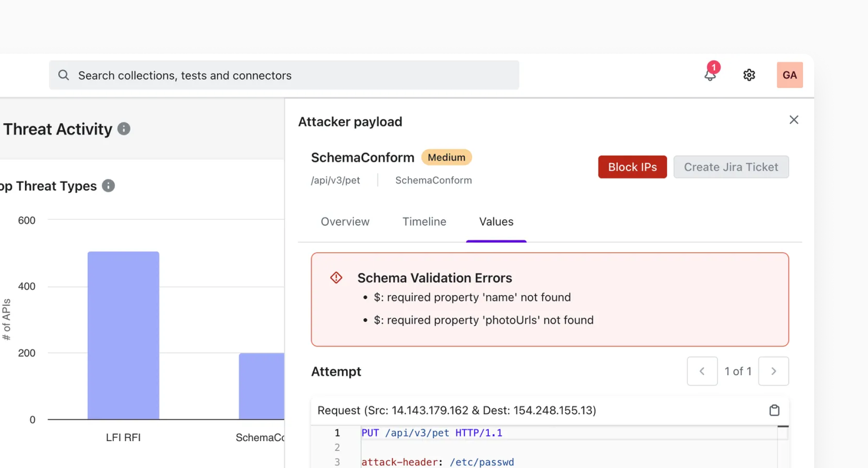Open the settings gear
The width and height of the screenshot is (868, 468).
[x=749, y=75]
